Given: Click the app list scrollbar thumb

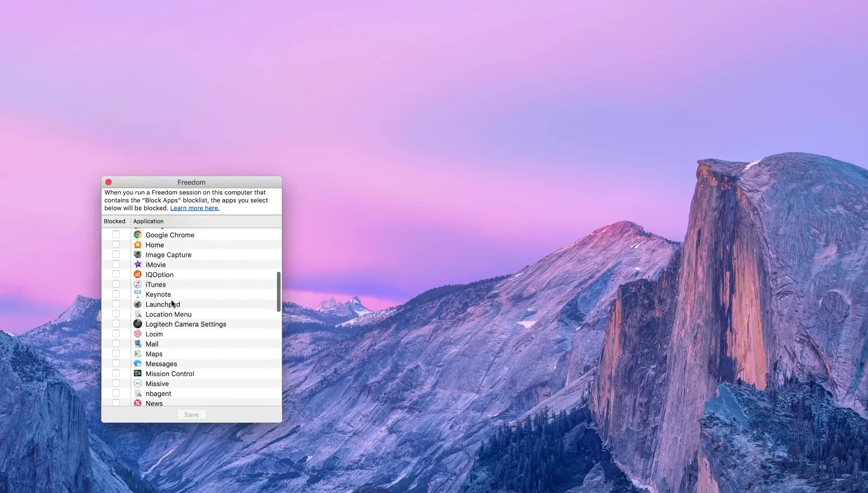Looking at the screenshot, I should [x=278, y=292].
